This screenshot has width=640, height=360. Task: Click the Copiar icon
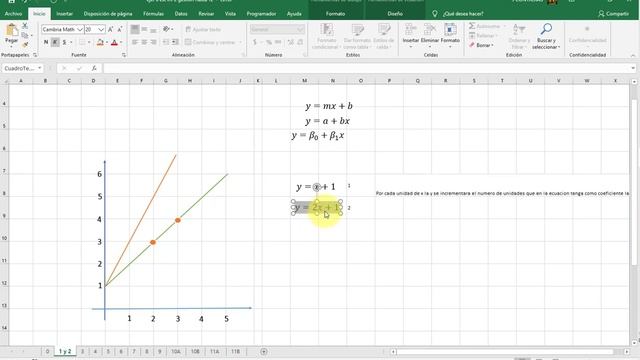25,36
